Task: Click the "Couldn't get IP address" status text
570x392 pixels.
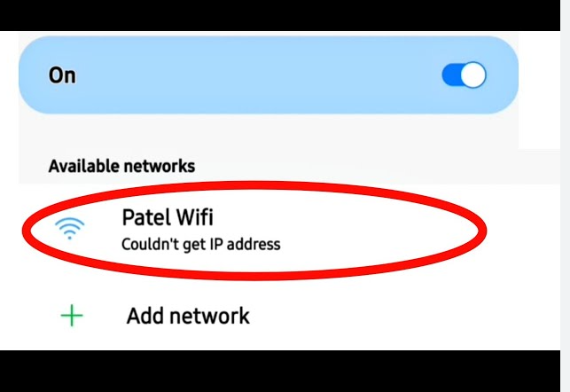Action: coord(201,244)
